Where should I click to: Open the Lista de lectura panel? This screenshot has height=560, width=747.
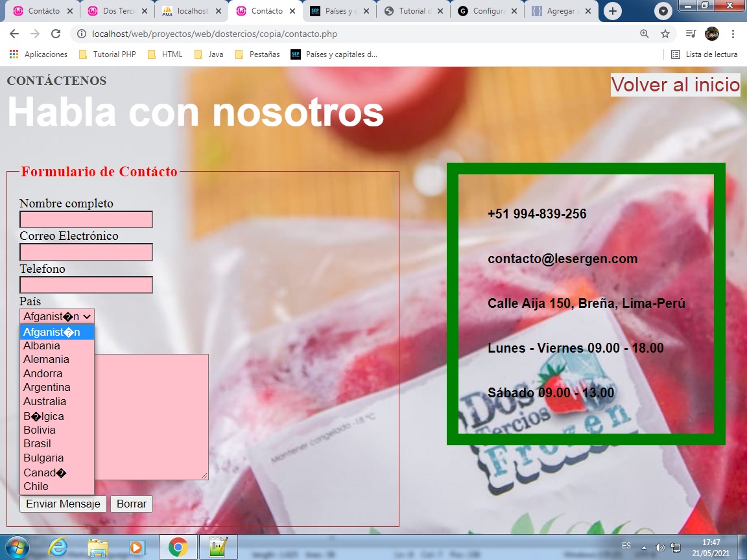704,54
